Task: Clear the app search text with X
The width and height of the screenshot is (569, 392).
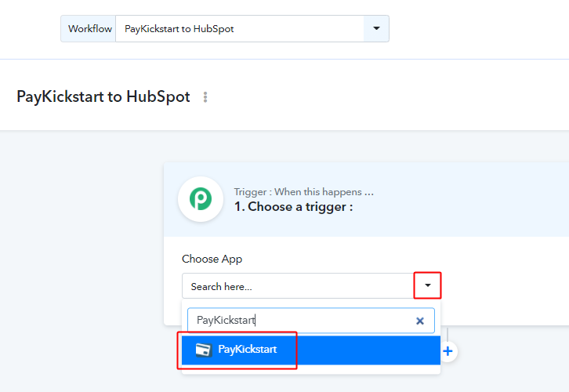Action: [420, 321]
